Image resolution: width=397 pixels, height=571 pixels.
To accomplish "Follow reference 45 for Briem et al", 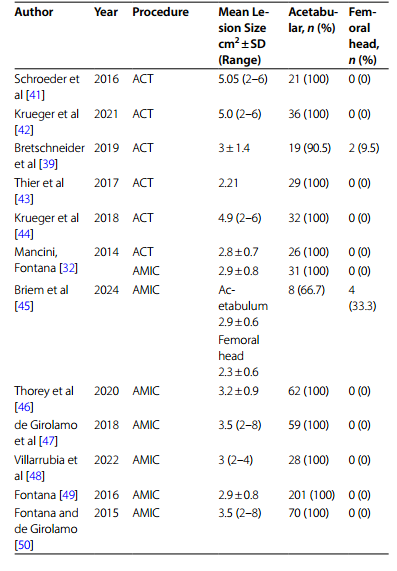I will (22, 306).
